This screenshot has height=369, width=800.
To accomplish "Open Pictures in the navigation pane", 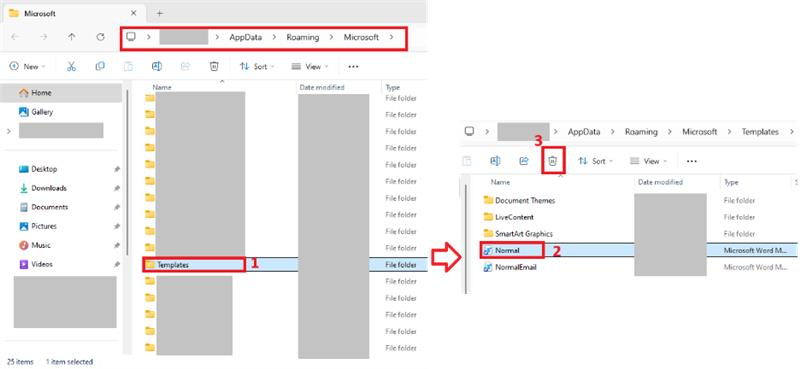I will 38,226.
